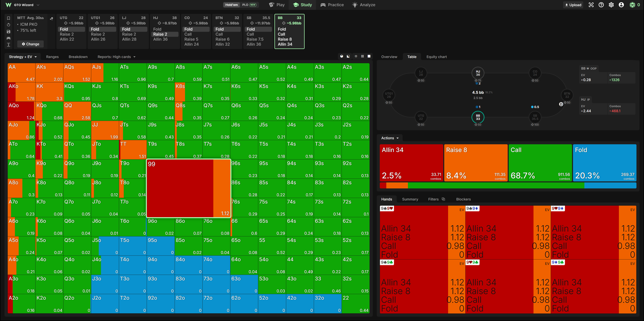Image resolution: width=644 pixels, height=321 pixels.
Task: Switch game mode to Hold'em
Action: [x=231, y=5]
